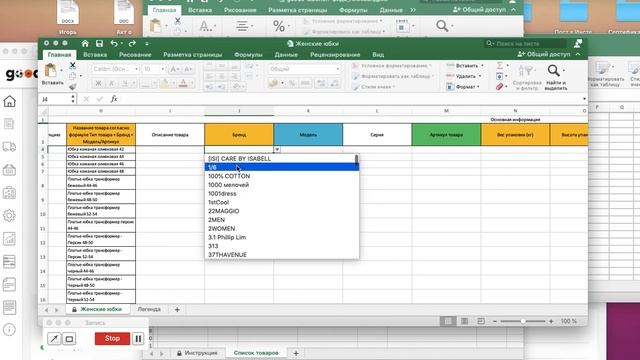
Task: Pause the screen recording
Action: (138, 338)
